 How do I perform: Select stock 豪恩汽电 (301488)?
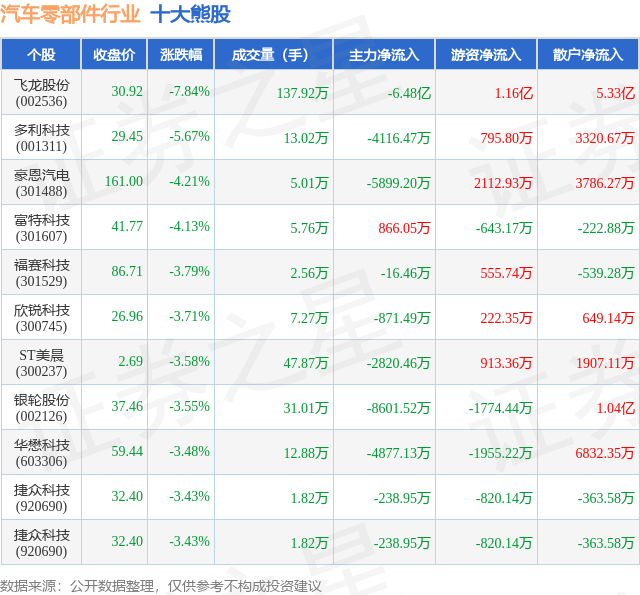point(41,183)
